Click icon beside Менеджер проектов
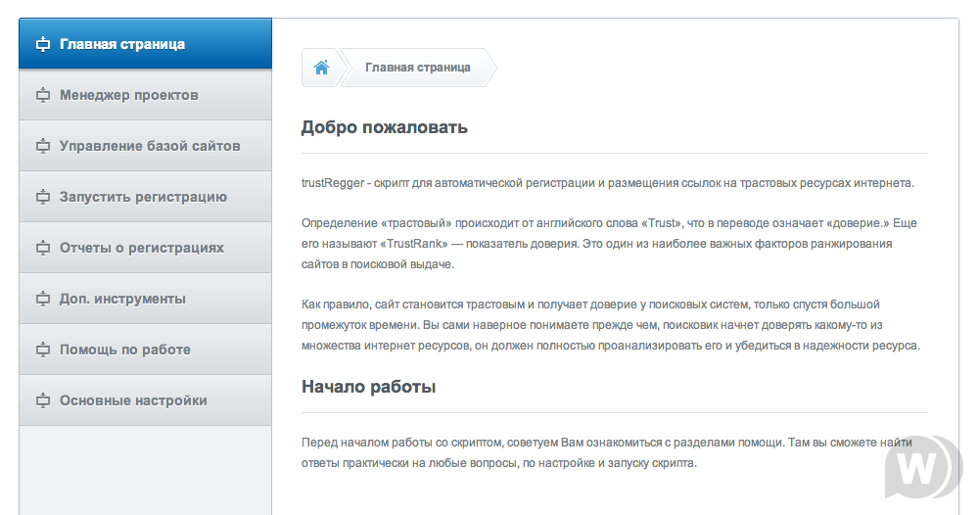This screenshot has width=980, height=515. coord(42,96)
